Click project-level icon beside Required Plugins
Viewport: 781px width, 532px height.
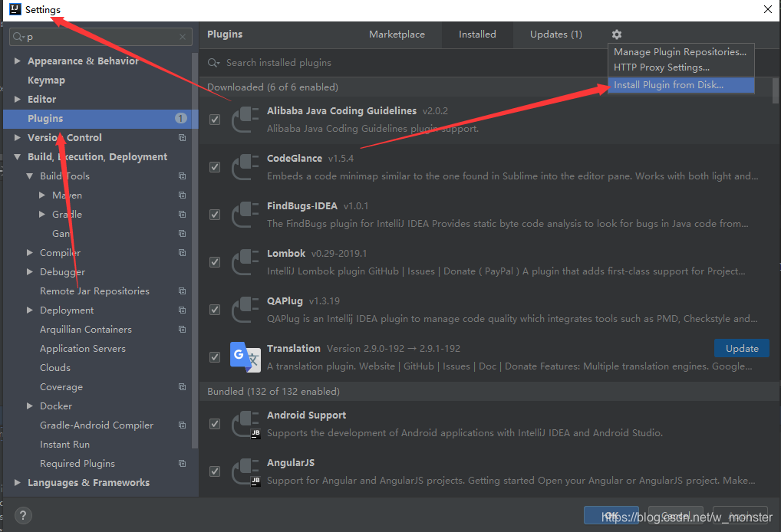click(183, 464)
